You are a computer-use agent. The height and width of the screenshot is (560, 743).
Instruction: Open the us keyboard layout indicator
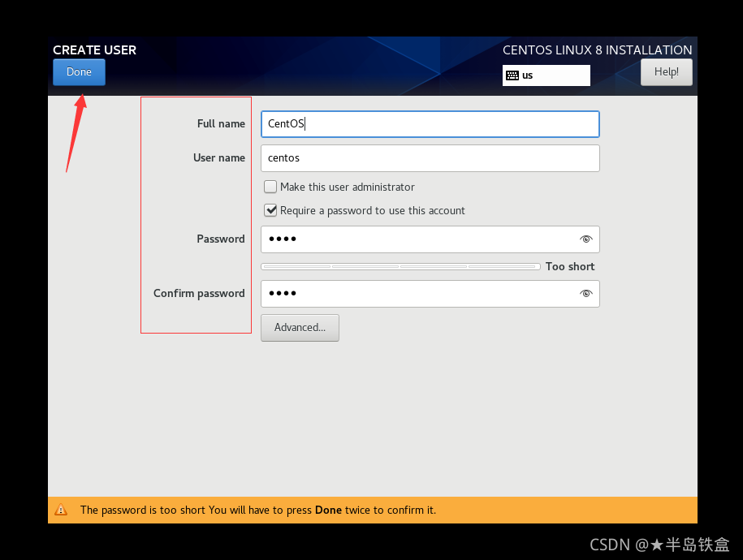(546, 75)
